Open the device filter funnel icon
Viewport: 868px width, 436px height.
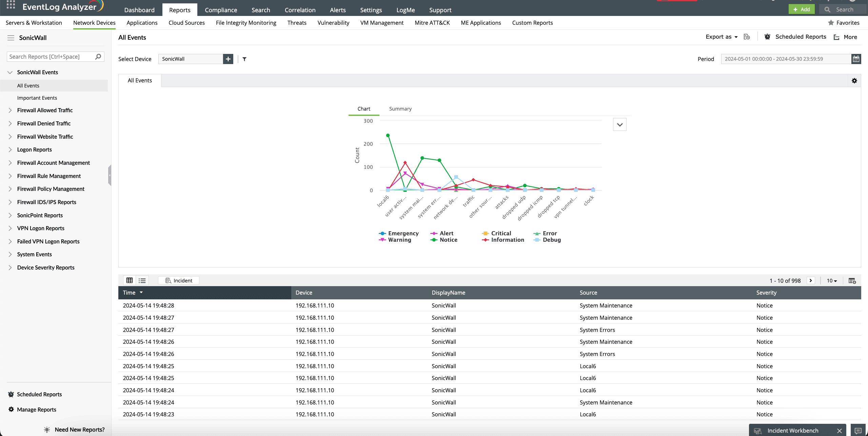[x=244, y=59]
